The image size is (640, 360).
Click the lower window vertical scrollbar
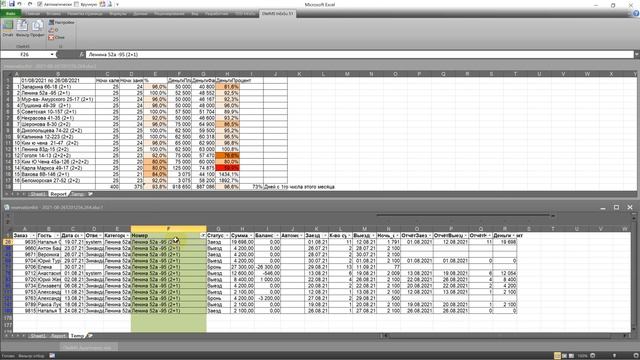634,274
